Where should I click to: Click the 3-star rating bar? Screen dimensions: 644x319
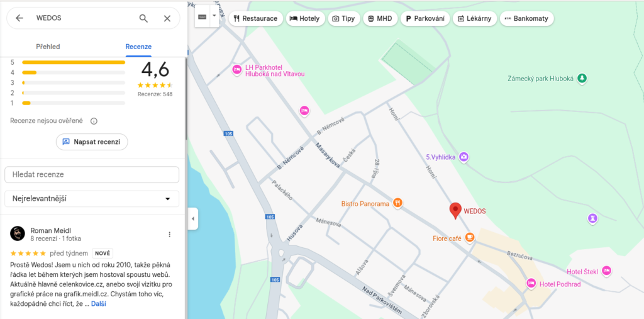[74, 82]
